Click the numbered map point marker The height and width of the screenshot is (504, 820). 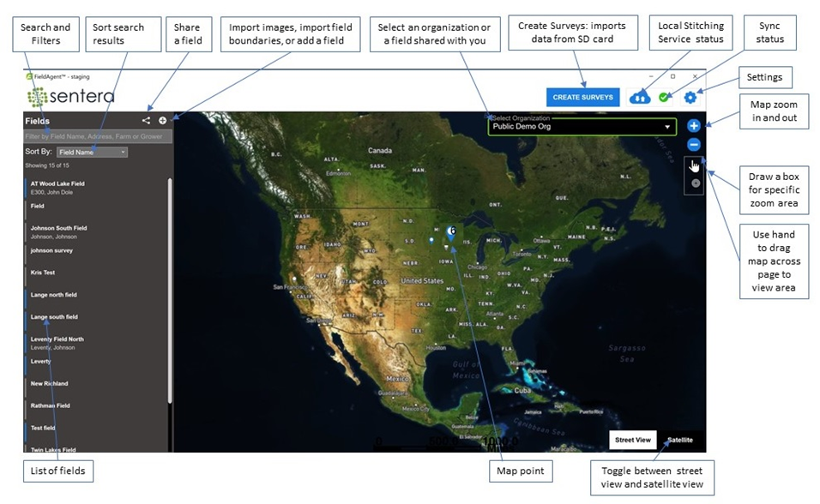tap(450, 231)
